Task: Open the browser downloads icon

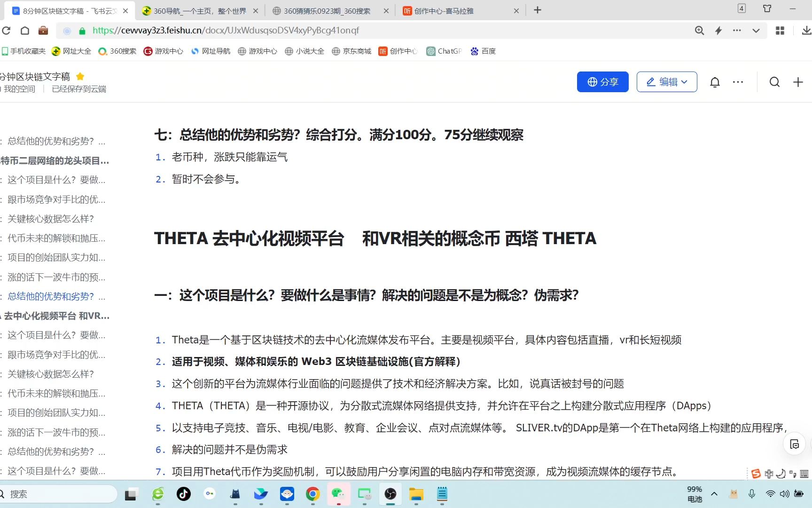Action: [806, 31]
